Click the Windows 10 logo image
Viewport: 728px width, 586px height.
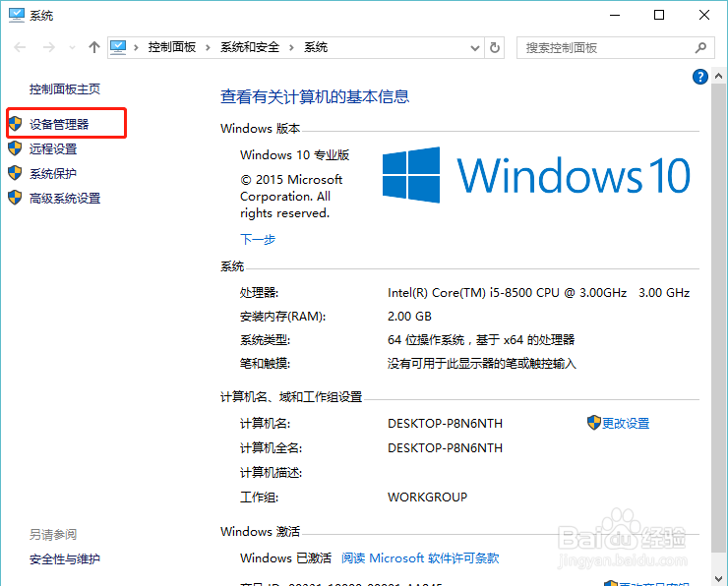(536, 175)
